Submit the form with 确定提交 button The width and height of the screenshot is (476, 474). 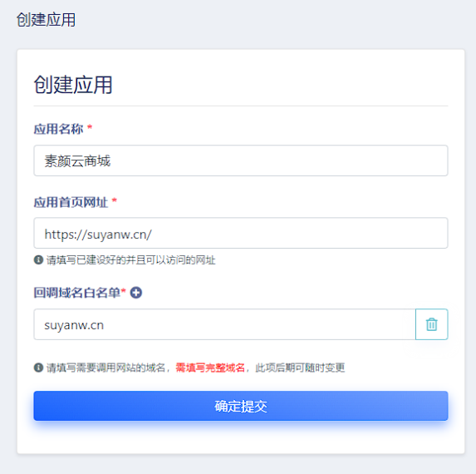coord(241,406)
